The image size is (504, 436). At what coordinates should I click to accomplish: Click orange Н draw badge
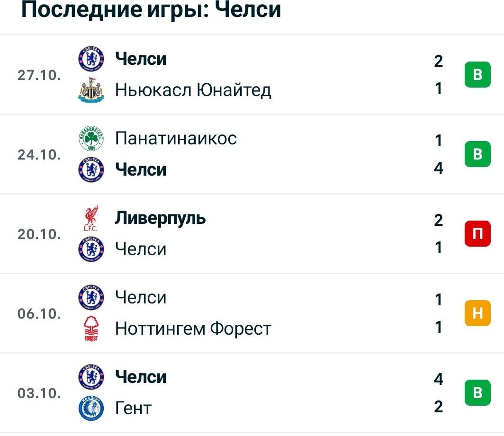tap(477, 313)
